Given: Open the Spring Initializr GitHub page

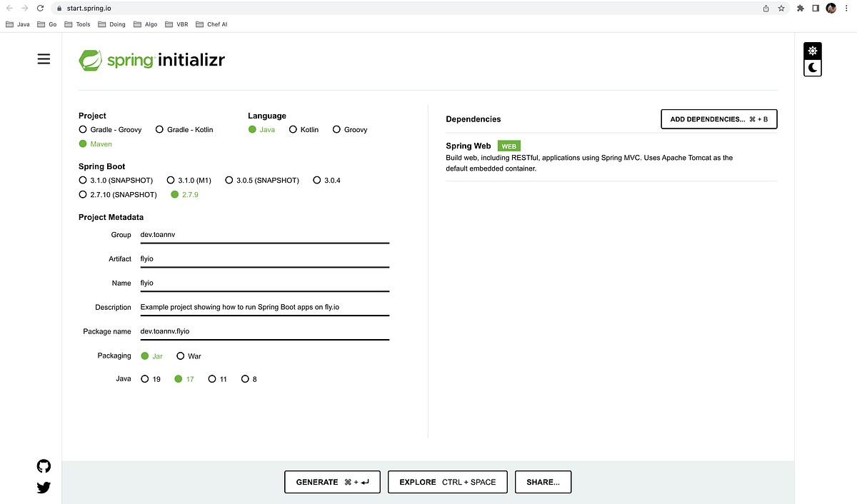Looking at the screenshot, I should (x=44, y=466).
